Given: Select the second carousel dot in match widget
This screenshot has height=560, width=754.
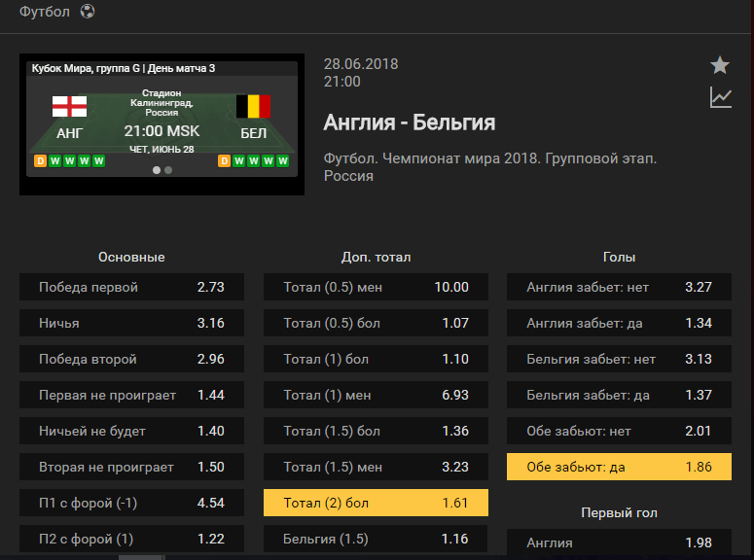Looking at the screenshot, I should [168, 170].
